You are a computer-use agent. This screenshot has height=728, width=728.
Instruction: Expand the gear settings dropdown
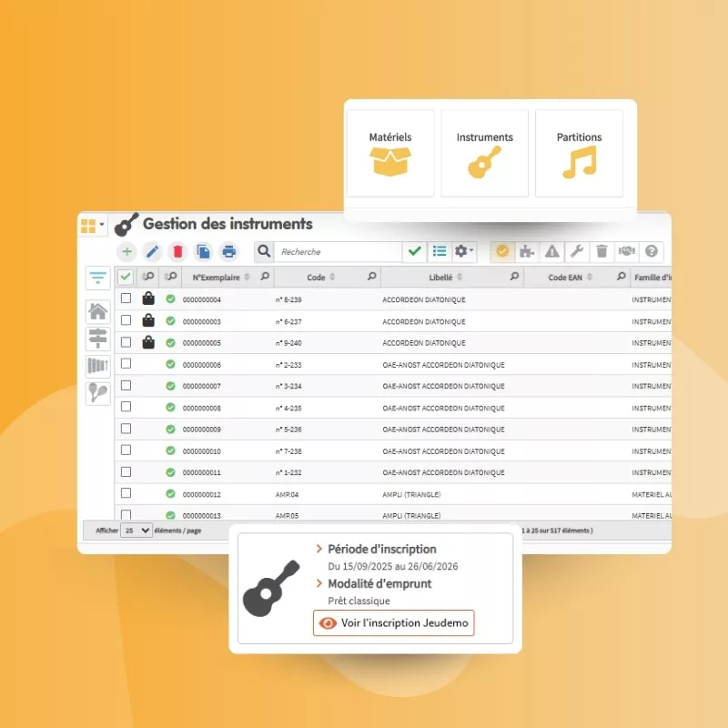[x=464, y=252]
